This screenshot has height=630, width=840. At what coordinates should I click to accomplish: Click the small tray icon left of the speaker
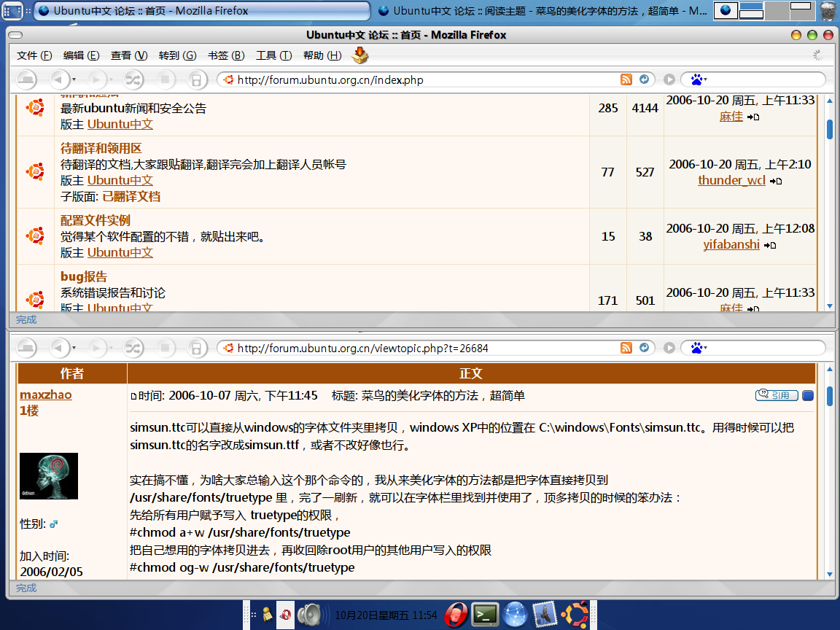tap(285, 615)
